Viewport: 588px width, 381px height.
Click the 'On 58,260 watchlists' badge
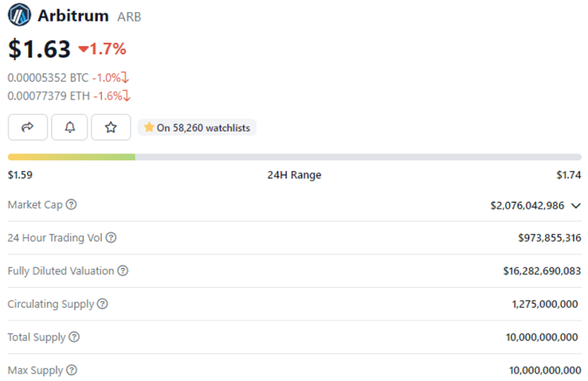(x=198, y=128)
